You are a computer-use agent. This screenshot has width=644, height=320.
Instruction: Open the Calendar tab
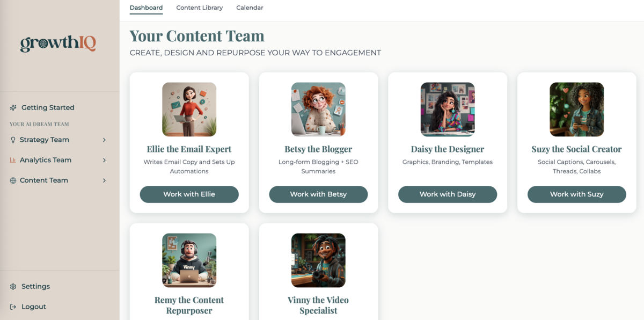[250, 8]
